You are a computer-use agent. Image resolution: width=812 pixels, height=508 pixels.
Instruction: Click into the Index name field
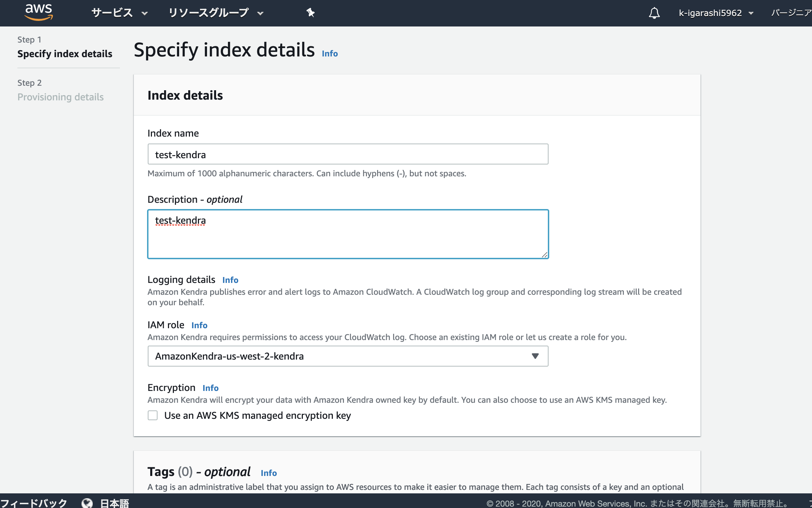click(348, 154)
